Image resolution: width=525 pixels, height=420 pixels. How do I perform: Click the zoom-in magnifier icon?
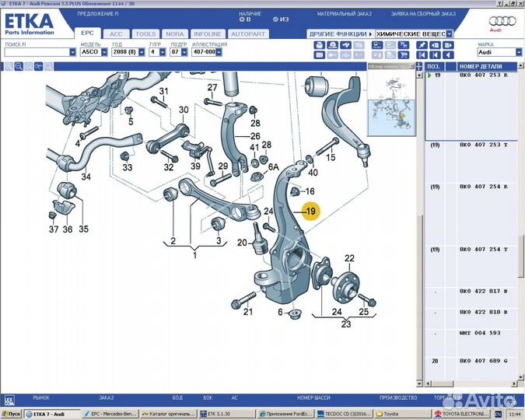pos(9,67)
